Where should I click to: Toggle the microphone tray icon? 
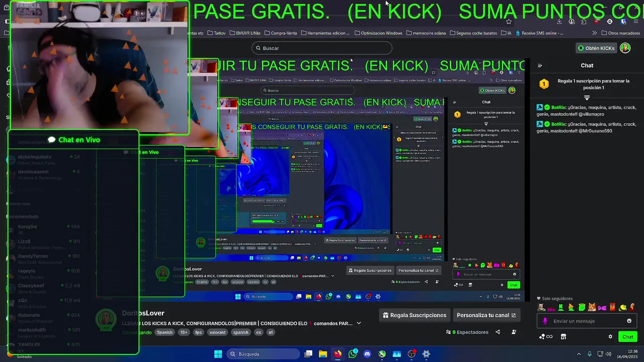[x=589, y=354]
